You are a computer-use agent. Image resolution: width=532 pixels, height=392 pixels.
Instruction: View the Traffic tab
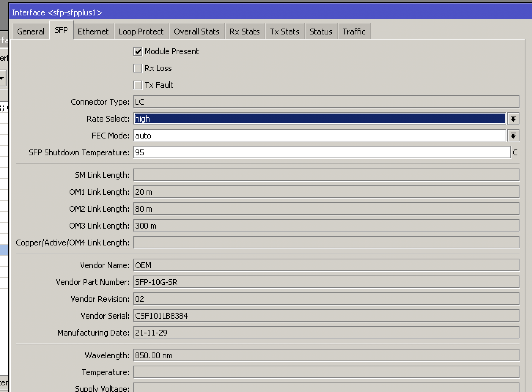[x=354, y=32]
